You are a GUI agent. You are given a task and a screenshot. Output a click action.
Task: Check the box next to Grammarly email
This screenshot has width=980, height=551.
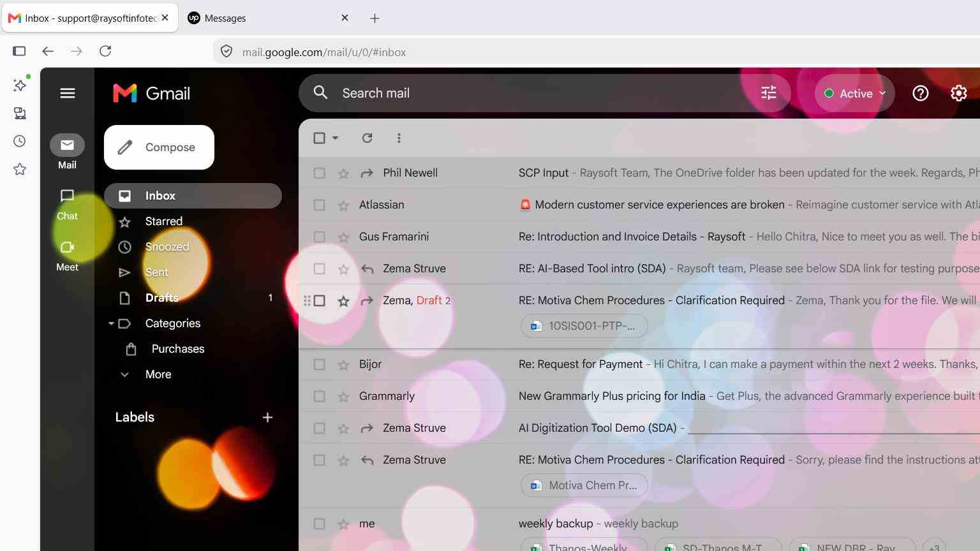click(x=319, y=397)
